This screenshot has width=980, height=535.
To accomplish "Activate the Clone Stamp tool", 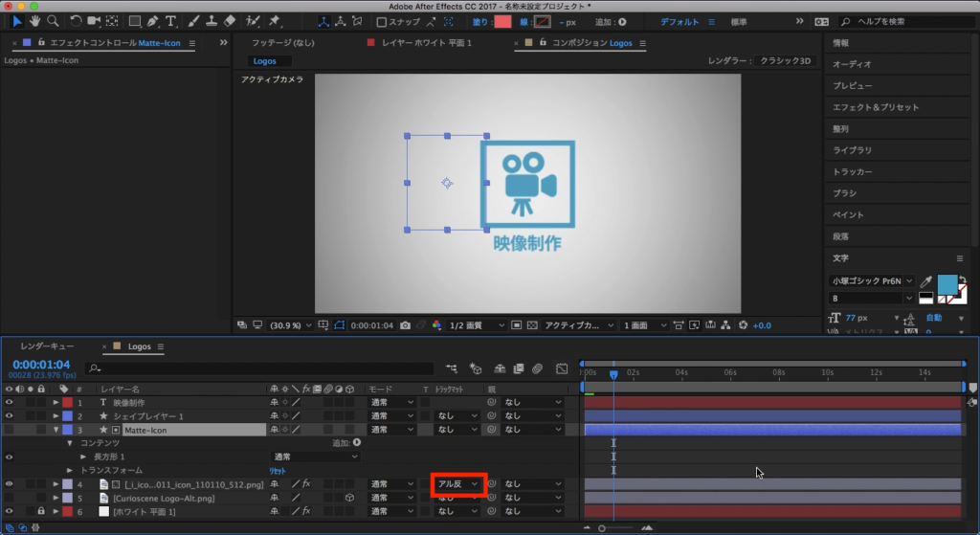I will click(x=211, y=21).
